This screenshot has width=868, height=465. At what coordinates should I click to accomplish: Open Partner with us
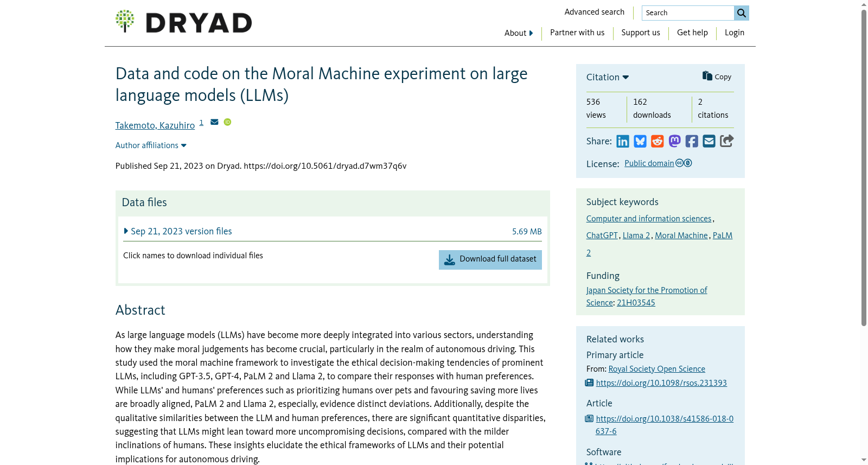(577, 33)
